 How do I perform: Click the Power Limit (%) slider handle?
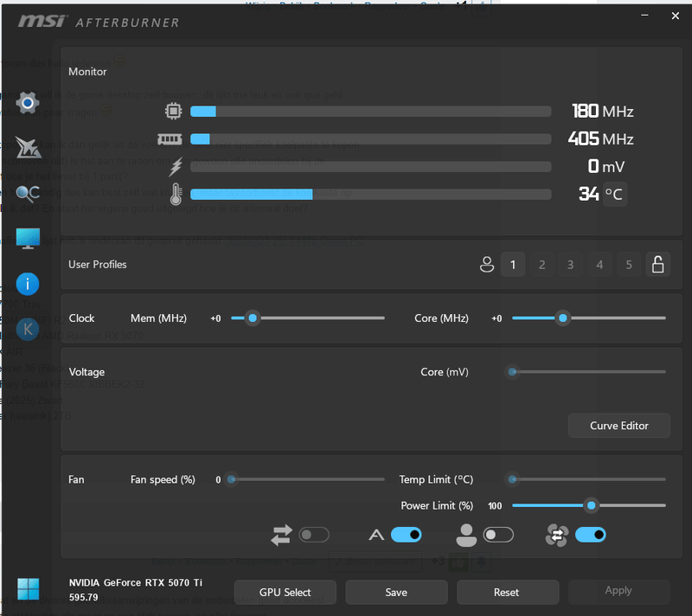point(592,505)
